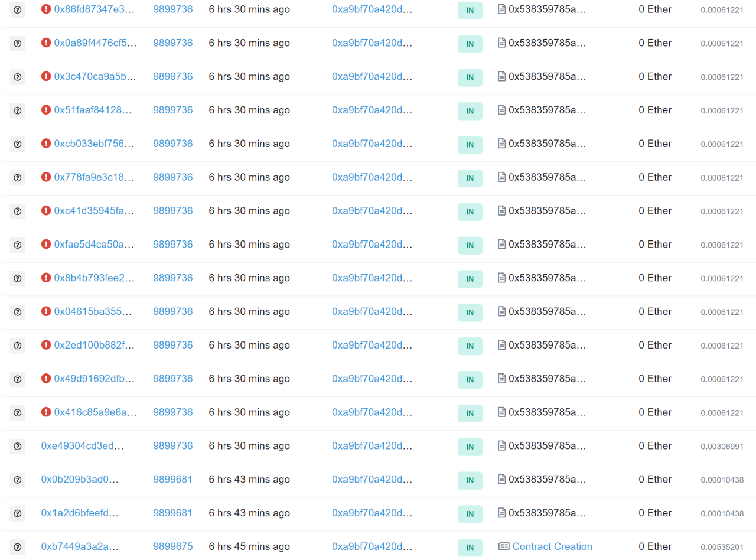
Task: Open transaction hash 0x416c85a9e6a
Action: [94, 412]
